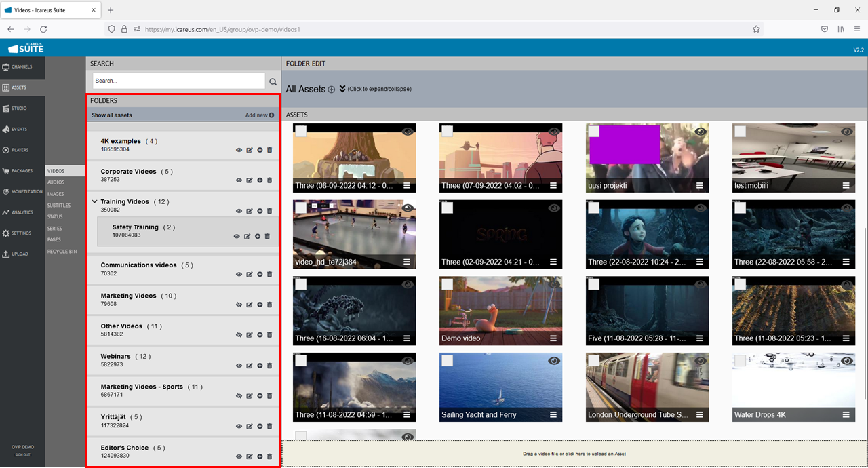Screen dimensions: 868x468
Task: Collapse the Training Videos folder tree
Action: pyautogui.click(x=95, y=202)
